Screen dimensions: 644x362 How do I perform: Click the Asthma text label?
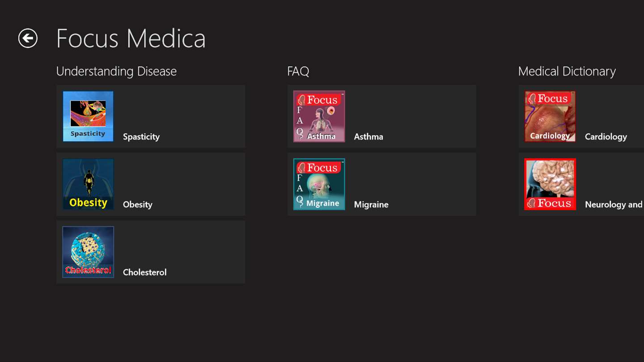pos(369,137)
